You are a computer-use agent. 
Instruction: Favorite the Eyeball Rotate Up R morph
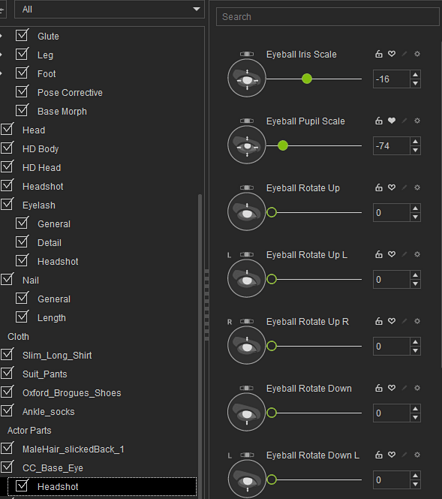(392, 321)
